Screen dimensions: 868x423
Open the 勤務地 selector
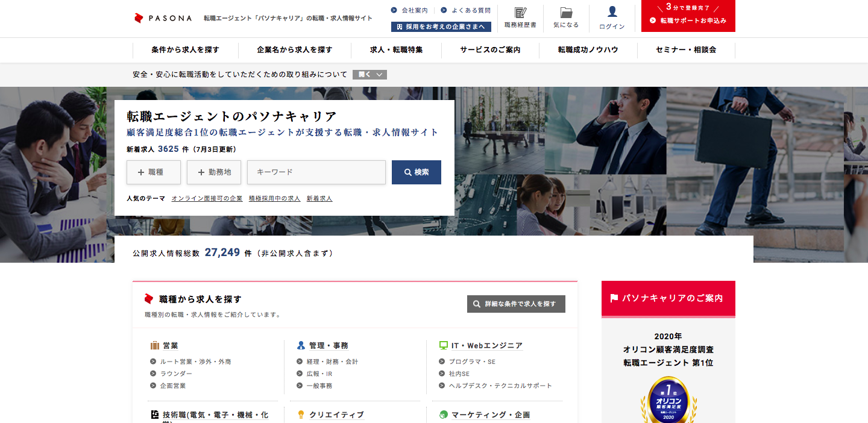(x=214, y=172)
